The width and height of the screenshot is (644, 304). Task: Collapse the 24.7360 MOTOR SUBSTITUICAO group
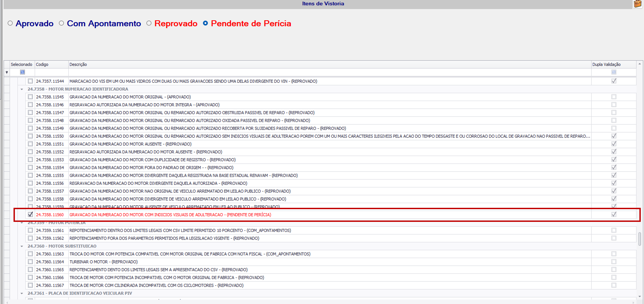(22, 246)
